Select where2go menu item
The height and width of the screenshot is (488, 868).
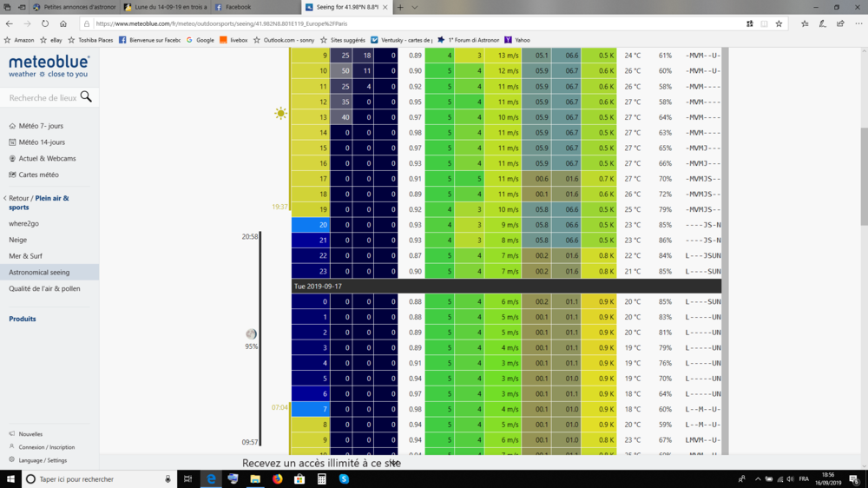tap(23, 223)
